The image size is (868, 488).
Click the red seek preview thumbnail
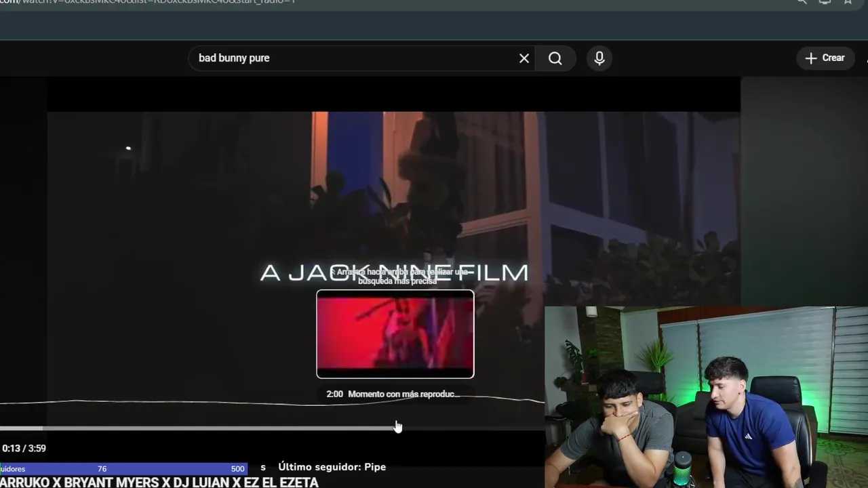pyautogui.click(x=395, y=334)
